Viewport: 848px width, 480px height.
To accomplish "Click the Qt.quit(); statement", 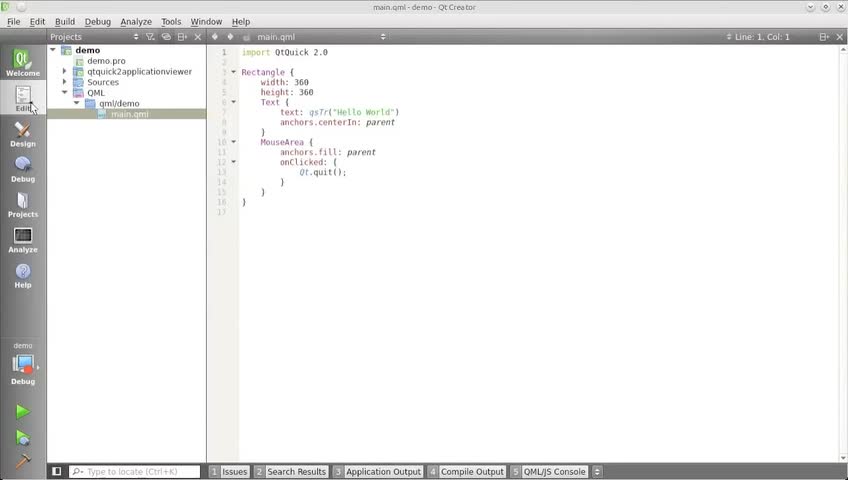I will click(322, 172).
